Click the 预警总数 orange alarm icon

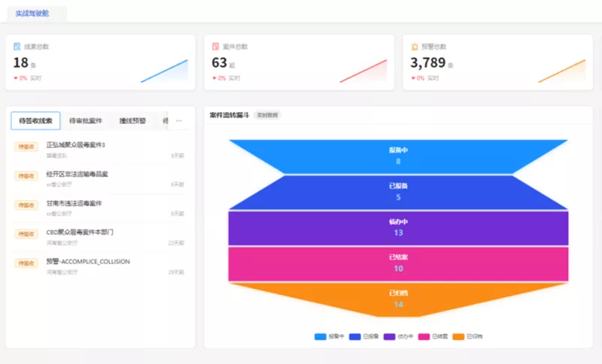pos(415,47)
